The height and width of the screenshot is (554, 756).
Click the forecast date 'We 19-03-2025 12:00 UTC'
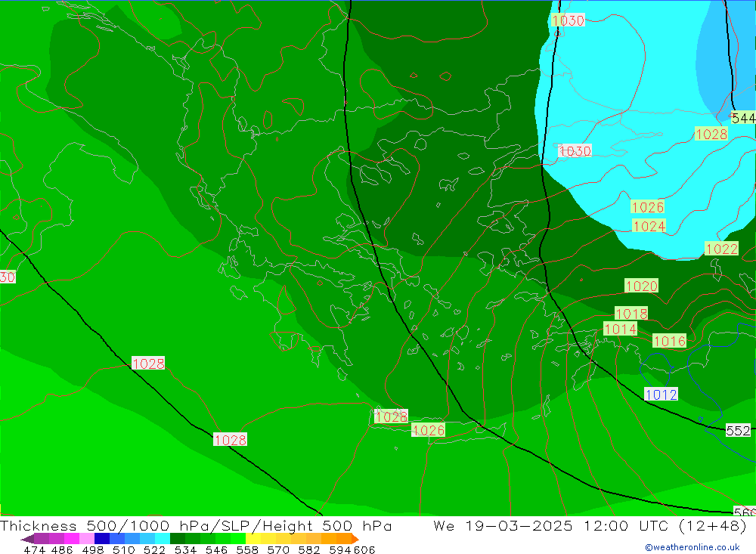click(553, 525)
